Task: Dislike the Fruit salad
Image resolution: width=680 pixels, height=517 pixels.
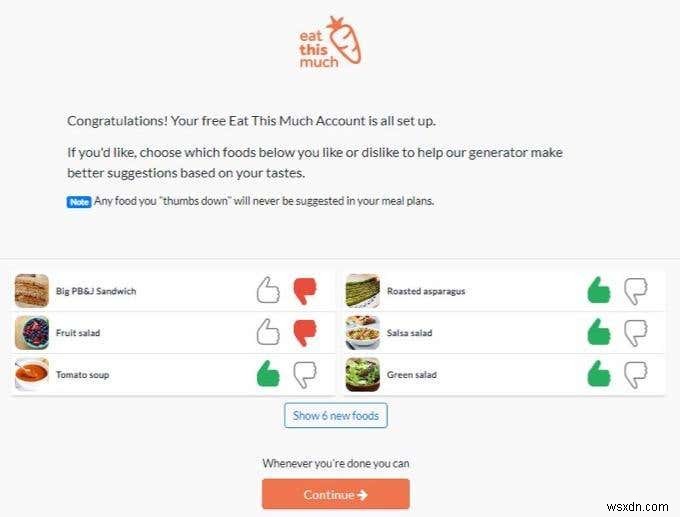Action: (304, 332)
